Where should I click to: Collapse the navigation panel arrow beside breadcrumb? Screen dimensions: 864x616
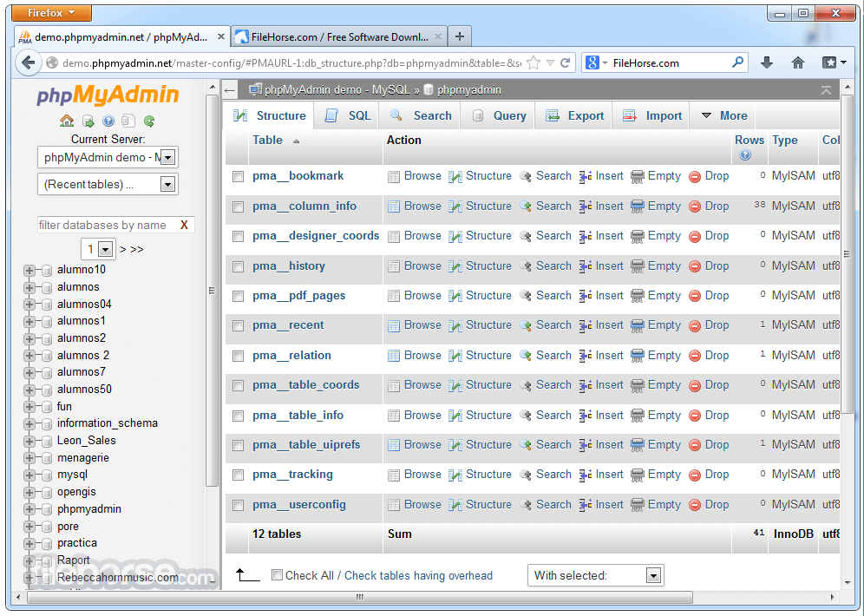click(x=230, y=90)
